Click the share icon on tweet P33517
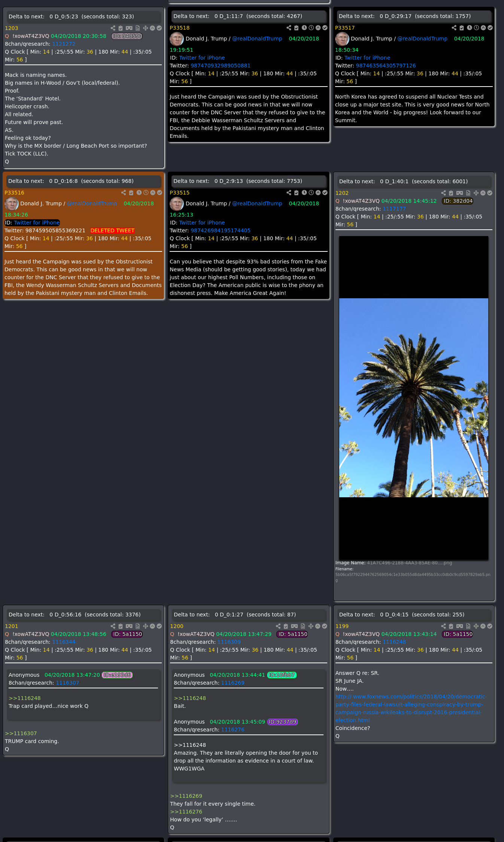This screenshot has height=842, width=504. (454, 28)
